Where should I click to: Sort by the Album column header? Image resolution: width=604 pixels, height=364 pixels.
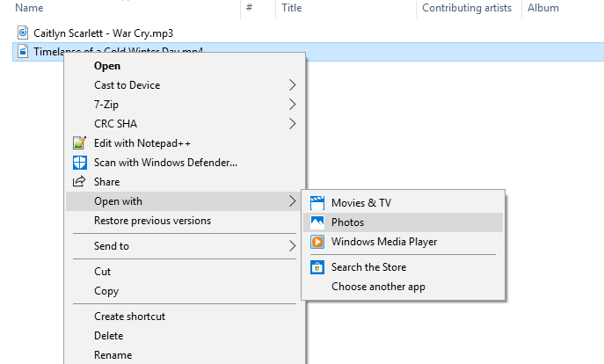click(x=543, y=8)
